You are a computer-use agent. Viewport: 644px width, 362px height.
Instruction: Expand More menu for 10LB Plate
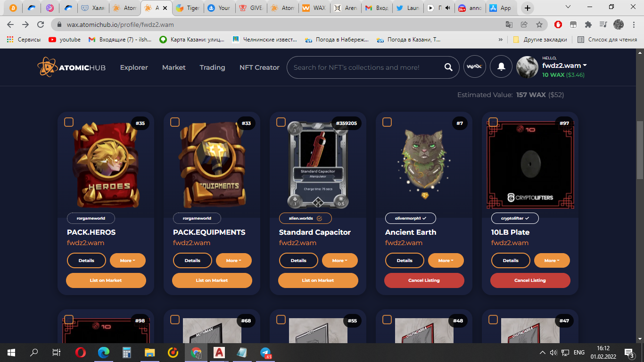click(x=552, y=260)
